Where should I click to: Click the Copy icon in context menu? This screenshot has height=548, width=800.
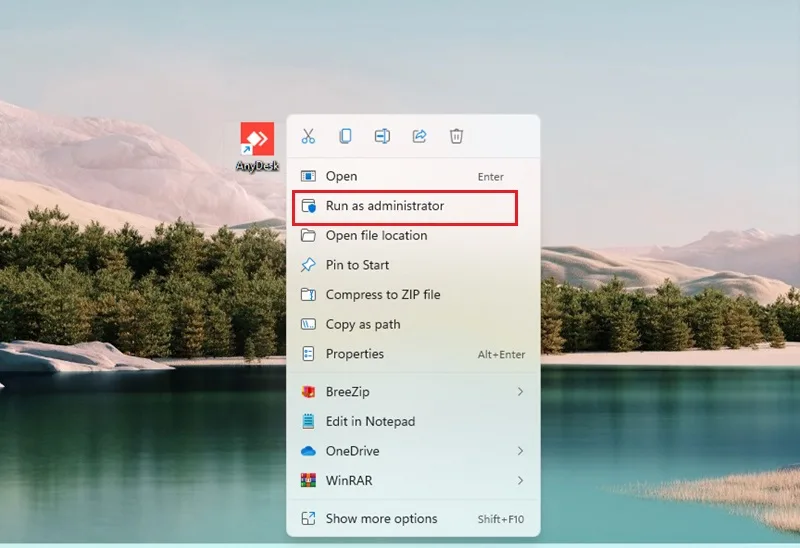click(x=345, y=136)
